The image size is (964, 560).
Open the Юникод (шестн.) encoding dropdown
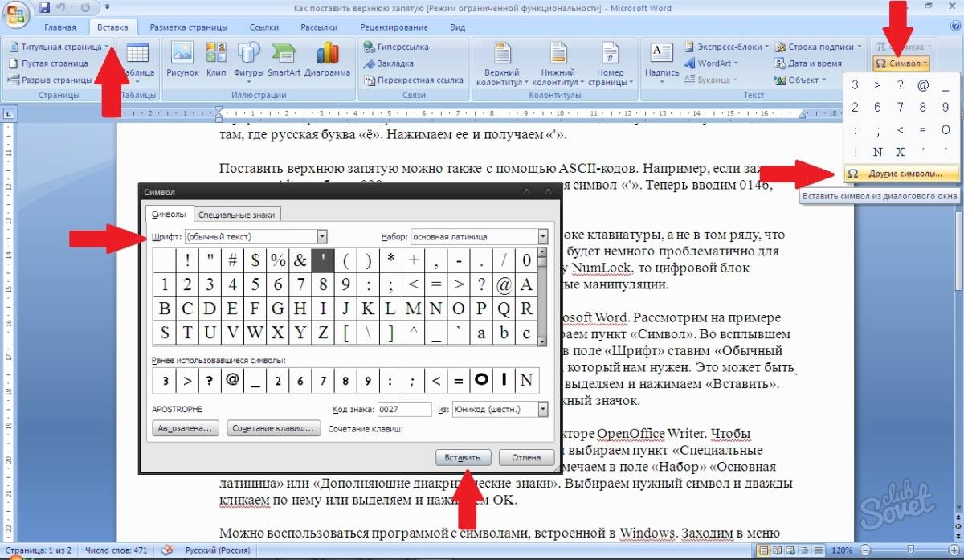(543, 410)
